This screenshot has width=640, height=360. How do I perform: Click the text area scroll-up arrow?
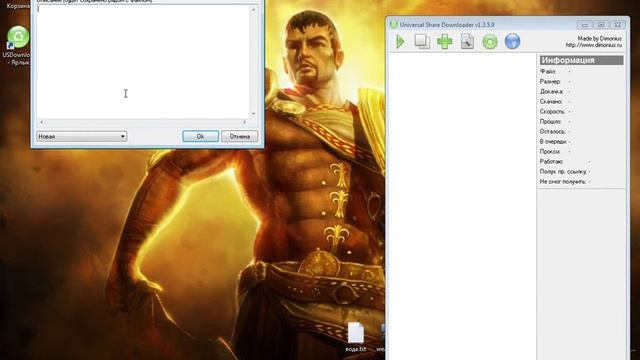[253, 9]
